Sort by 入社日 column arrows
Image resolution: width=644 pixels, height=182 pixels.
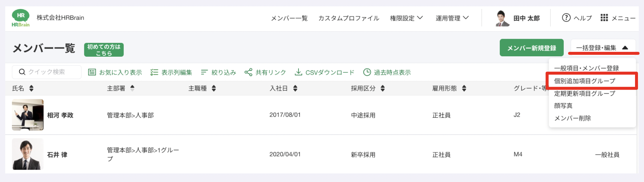pyautogui.click(x=295, y=88)
